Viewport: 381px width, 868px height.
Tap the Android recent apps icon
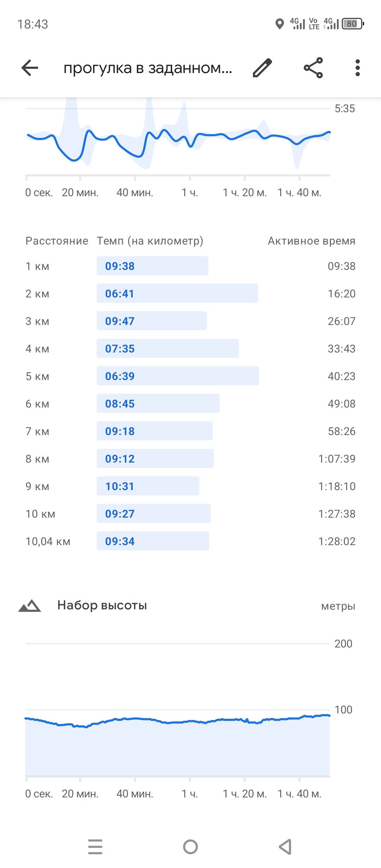pyautogui.click(x=95, y=847)
